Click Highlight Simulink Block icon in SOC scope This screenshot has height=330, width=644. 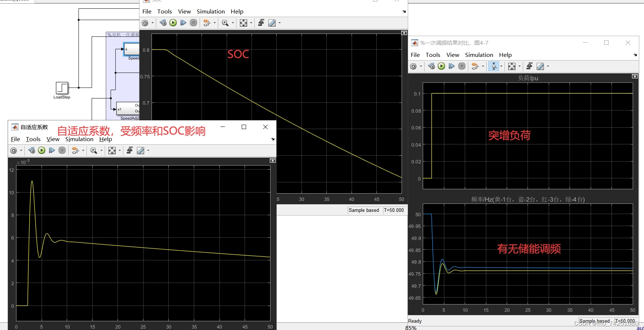207,23
